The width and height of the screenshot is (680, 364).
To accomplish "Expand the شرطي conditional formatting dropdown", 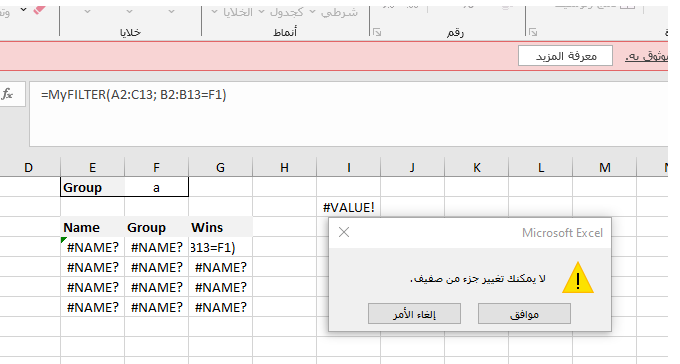I will coord(312,12).
